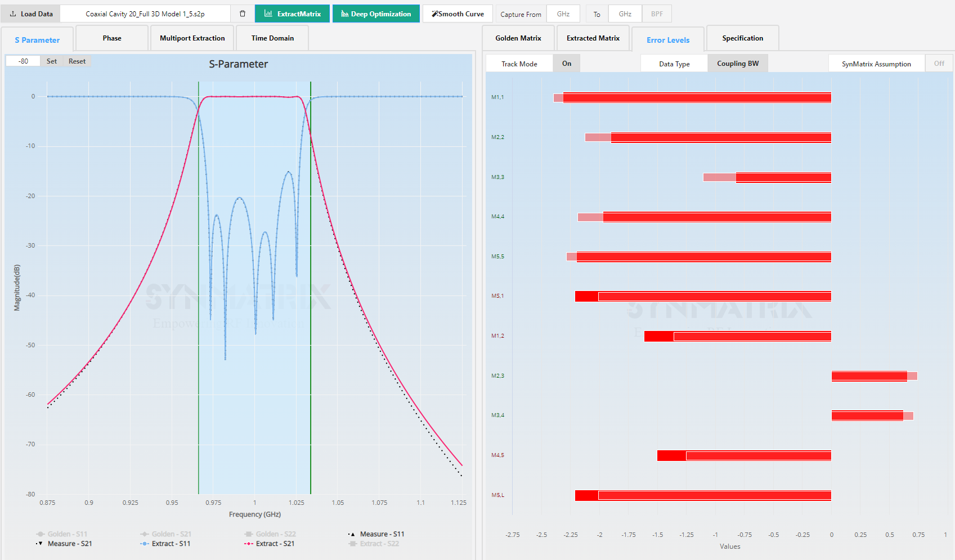Click the M3,4 error bar
Image resolution: width=955 pixels, height=560 pixels.
(x=872, y=416)
